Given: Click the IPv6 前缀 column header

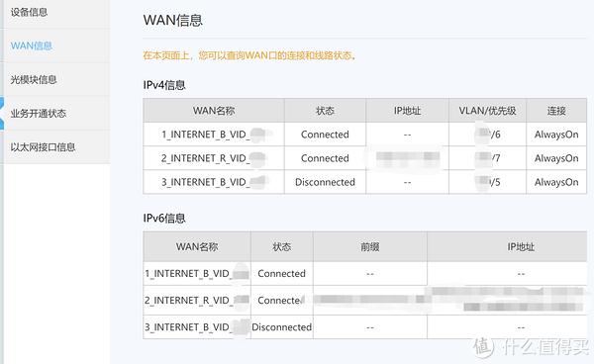Looking at the screenshot, I should (x=369, y=246).
